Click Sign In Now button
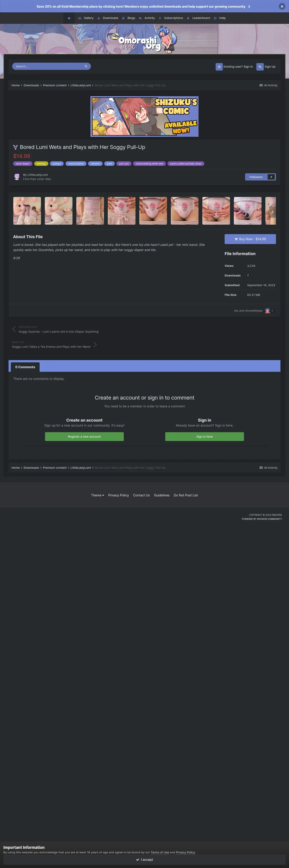This screenshot has height=868, width=289. pyautogui.click(x=205, y=437)
